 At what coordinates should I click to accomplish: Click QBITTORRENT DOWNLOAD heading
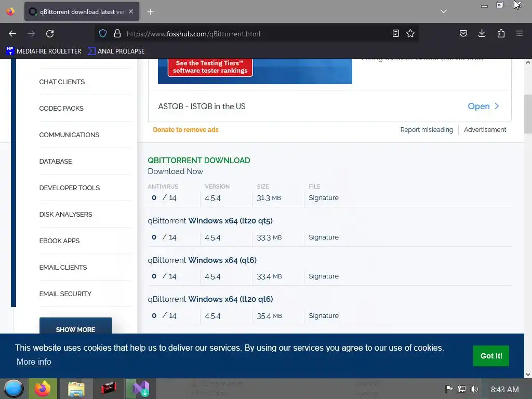point(199,160)
